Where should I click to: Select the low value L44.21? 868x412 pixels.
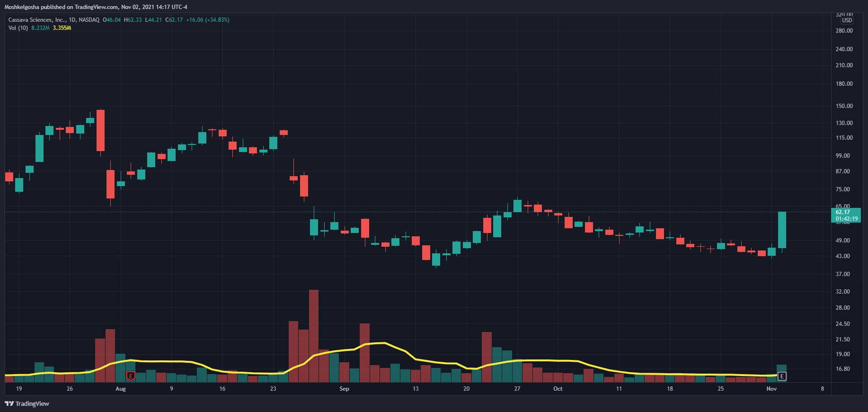tap(153, 20)
